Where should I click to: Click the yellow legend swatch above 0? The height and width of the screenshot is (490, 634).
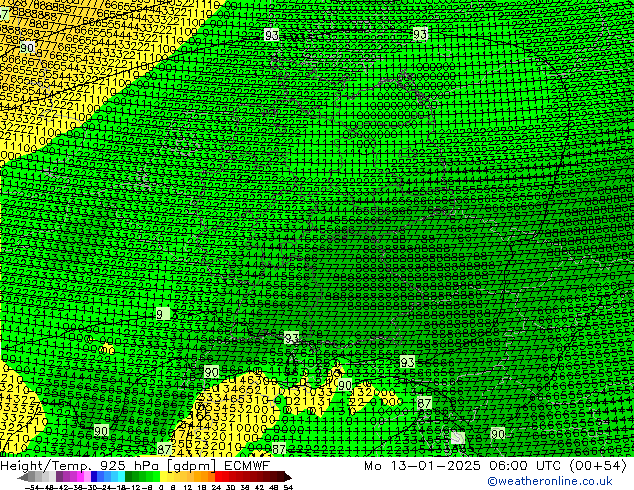pyautogui.click(x=163, y=477)
